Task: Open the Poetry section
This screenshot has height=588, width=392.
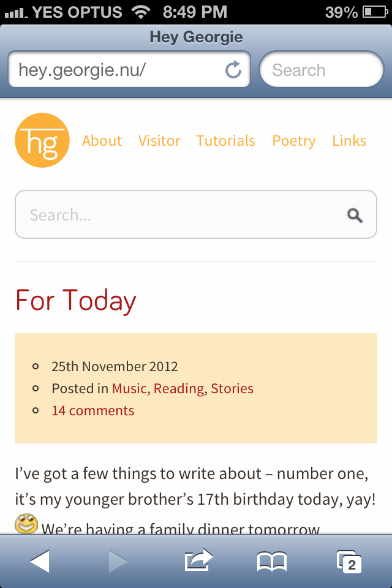Action: 294,141
